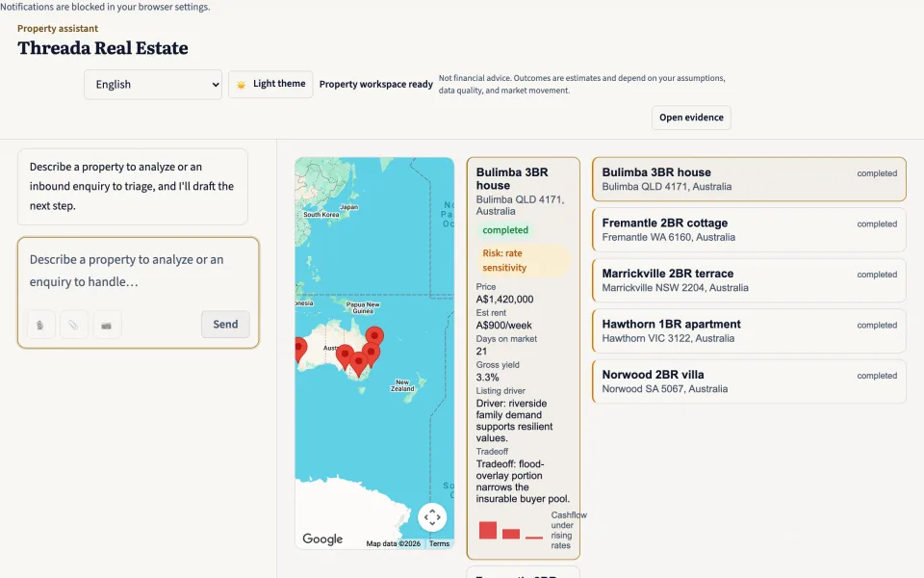Click completed status on Fremantle 2BR cottage row

click(x=877, y=224)
